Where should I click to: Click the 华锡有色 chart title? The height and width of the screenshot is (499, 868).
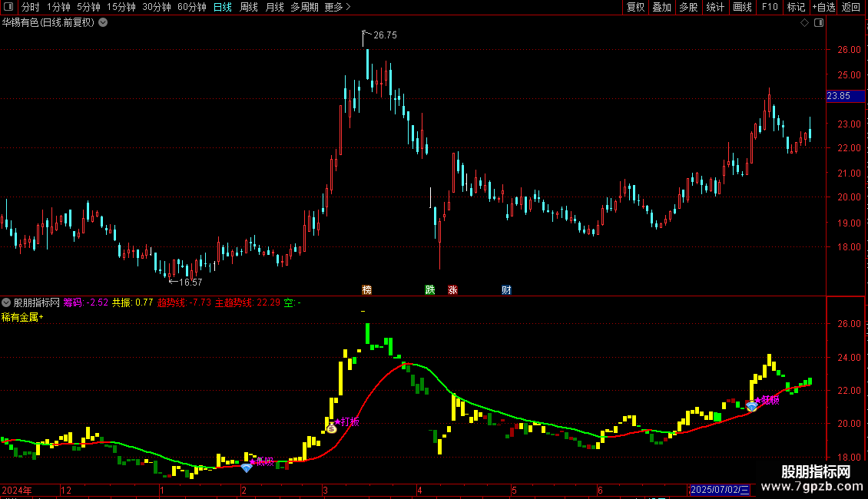(x=48, y=23)
